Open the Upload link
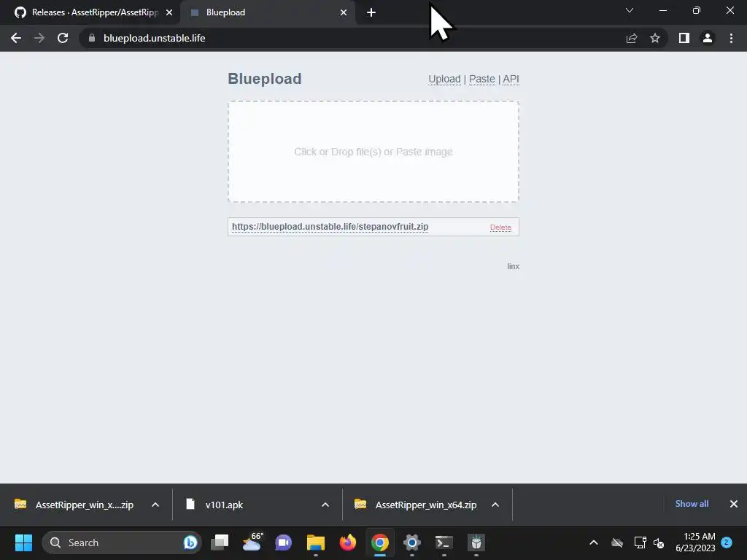This screenshot has width=747, height=560. tap(444, 79)
